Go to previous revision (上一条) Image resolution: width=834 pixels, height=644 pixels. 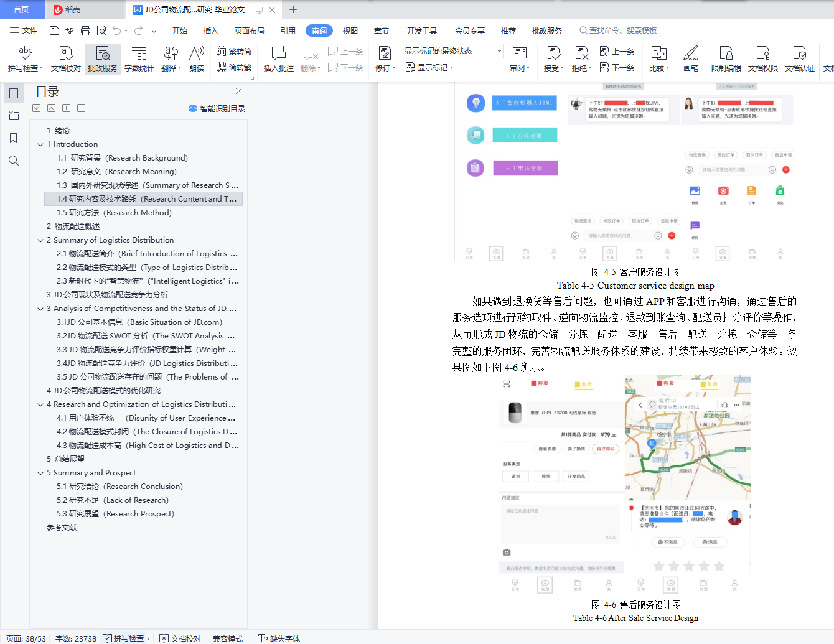pyautogui.click(x=617, y=52)
